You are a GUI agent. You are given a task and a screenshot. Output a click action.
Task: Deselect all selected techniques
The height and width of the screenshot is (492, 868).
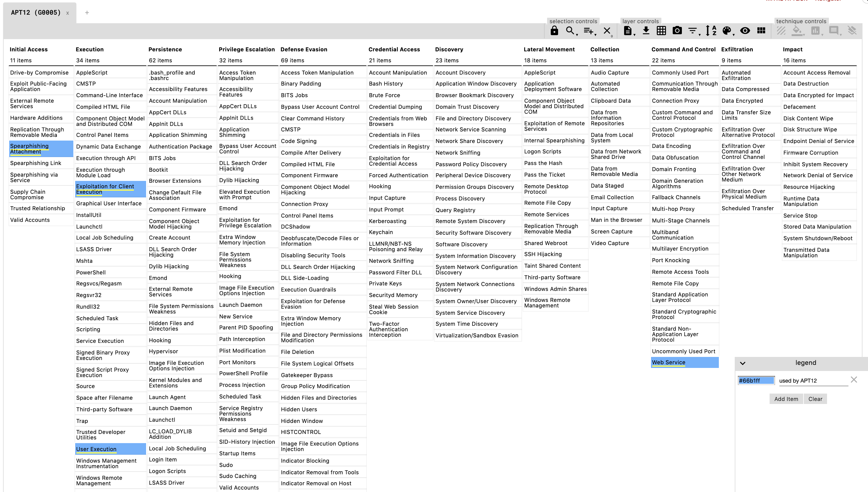point(607,31)
